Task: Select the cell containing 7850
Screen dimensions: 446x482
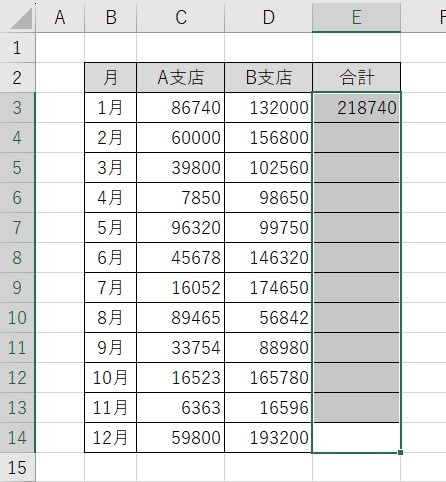Action: coord(181,198)
